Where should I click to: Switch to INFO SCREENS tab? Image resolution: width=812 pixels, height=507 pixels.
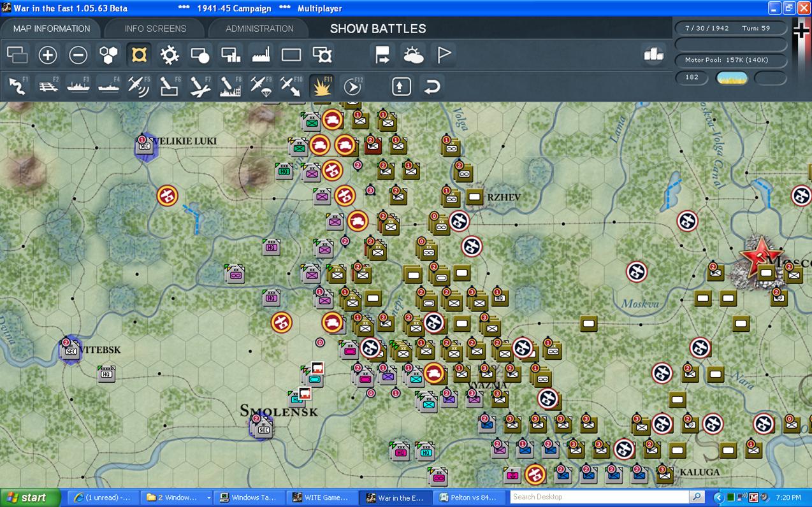(156, 29)
